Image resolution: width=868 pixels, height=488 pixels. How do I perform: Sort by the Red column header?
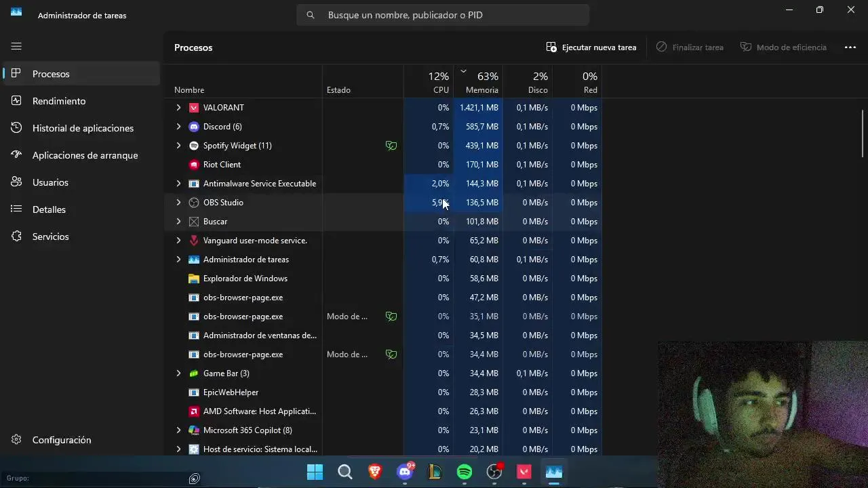pyautogui.click(x=576, y=82)
